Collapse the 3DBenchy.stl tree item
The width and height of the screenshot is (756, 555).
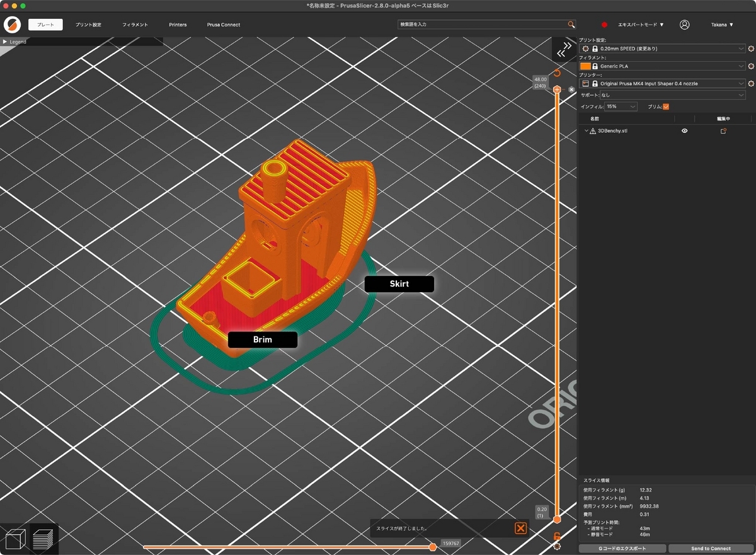click(x=586, y=131)
